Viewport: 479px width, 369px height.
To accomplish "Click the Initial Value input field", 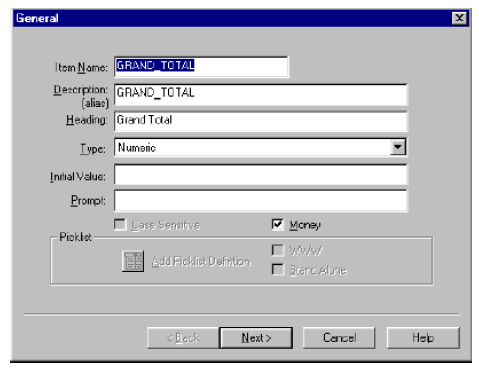I will click(260, 174).
